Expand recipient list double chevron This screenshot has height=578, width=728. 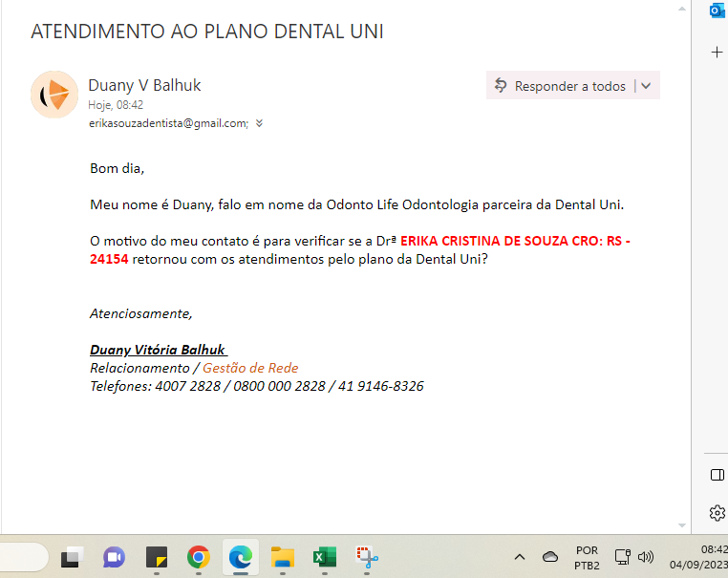(259, 123)
